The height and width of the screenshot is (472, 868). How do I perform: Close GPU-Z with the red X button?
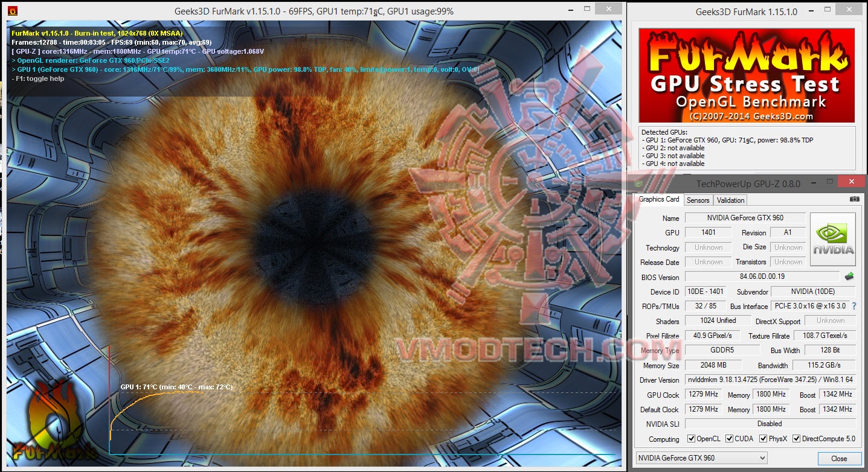[852, 182]
